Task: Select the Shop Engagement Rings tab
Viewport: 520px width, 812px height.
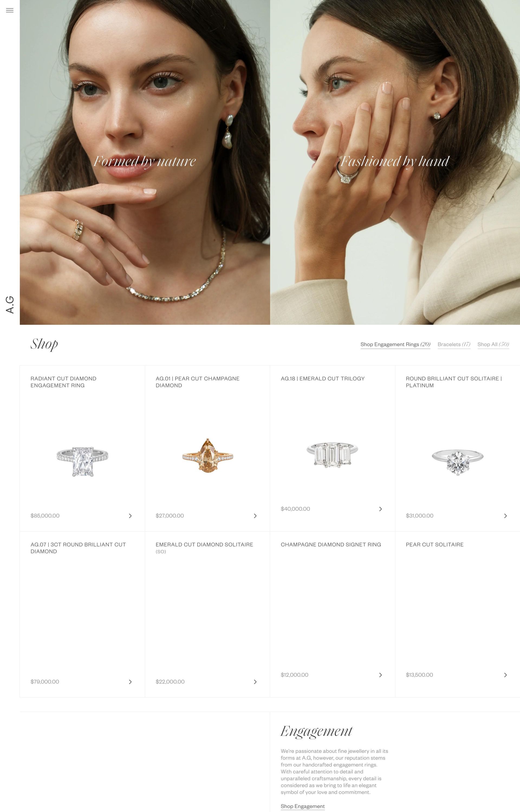Action: pos(395,345)
